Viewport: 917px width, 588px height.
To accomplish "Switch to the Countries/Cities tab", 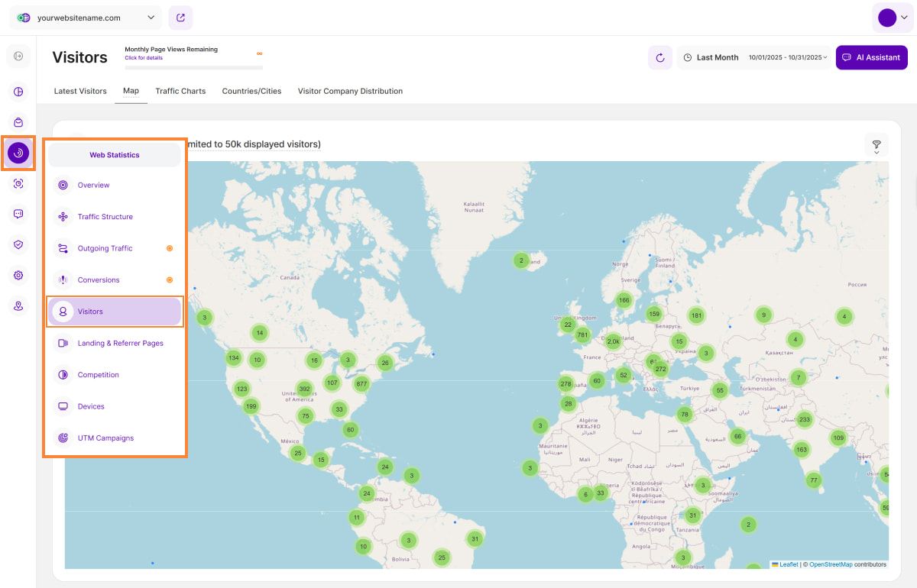I will pos(251,91).
